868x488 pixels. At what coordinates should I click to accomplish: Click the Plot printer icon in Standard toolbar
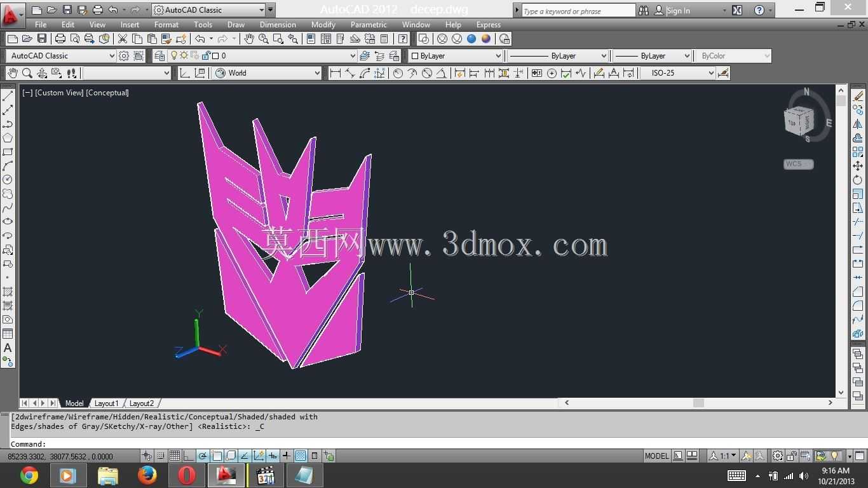coord(60,39)
